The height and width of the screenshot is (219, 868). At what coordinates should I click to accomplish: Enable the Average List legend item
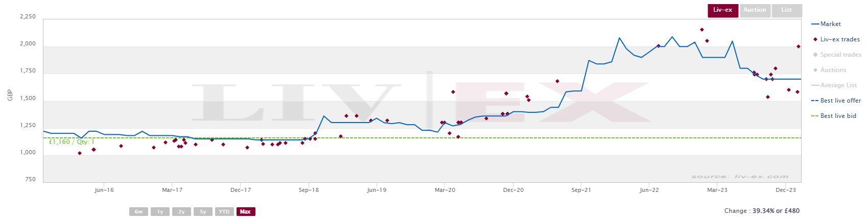(x=834, y=85)
